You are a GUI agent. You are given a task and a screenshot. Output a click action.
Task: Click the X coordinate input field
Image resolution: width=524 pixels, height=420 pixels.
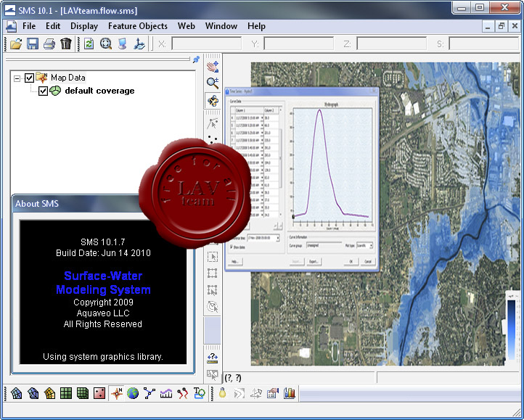pos(206,44)
